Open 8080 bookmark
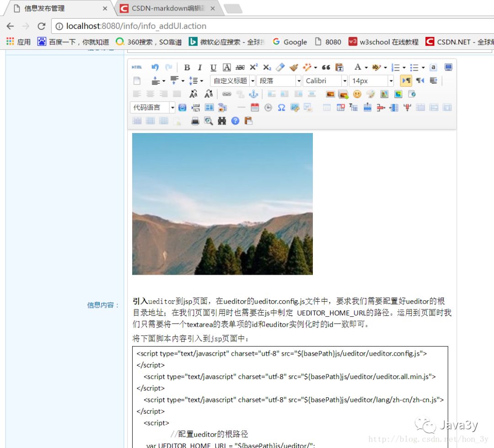 [x=328, y=42]
